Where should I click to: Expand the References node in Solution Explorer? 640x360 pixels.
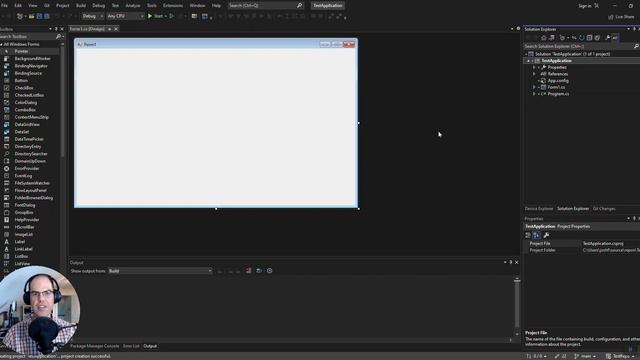click(534, 74)
